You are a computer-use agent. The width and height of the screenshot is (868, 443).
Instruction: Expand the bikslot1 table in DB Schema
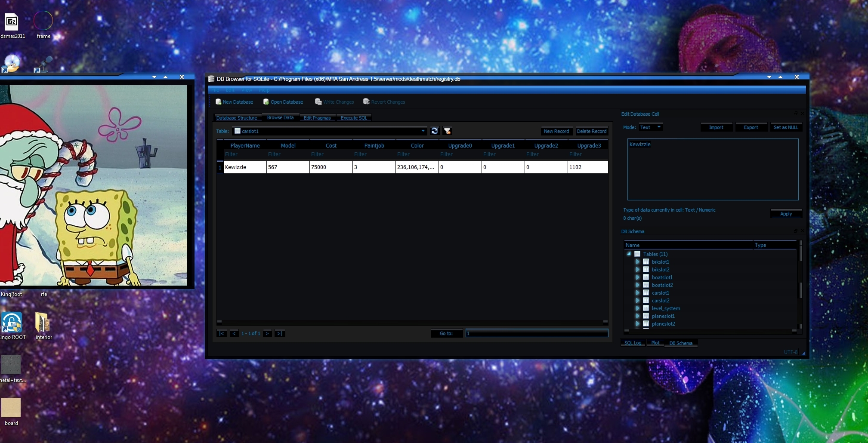[x=637, y=261]
